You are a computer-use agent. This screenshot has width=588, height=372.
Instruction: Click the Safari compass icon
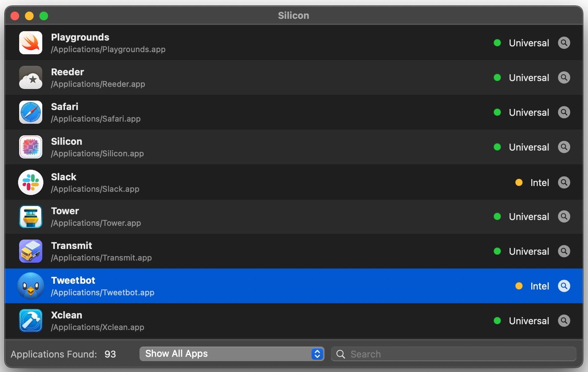(31, 112)
